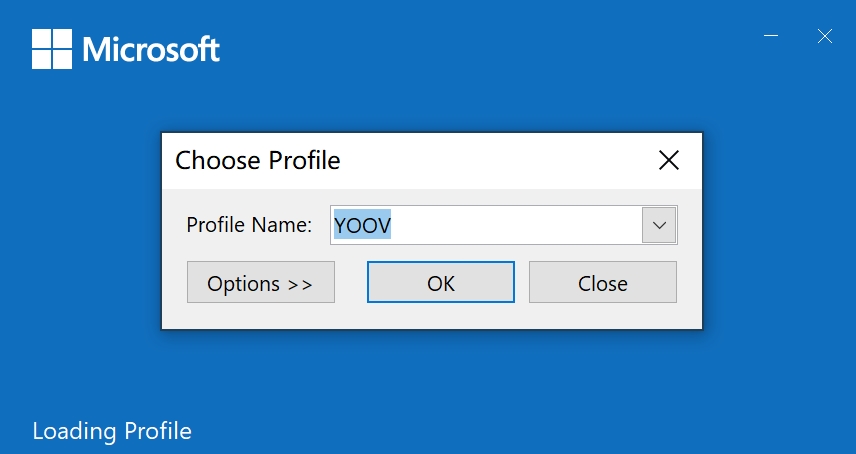The height and width of the screenshot is (454, 856).
Task: Open the Profile Name dropdown arrow
Action: click(x=659, y=225)
